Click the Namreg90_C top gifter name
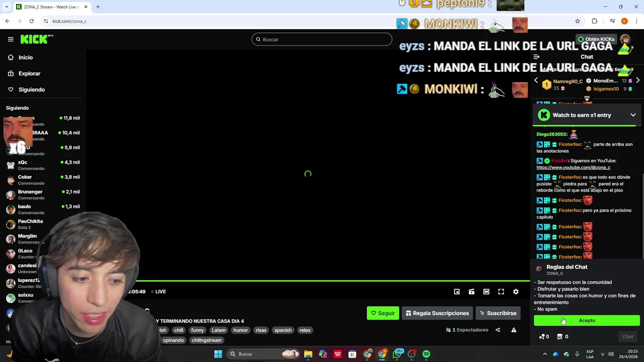The height and width of the screenshot is (362, 644). tap(568, 81)
